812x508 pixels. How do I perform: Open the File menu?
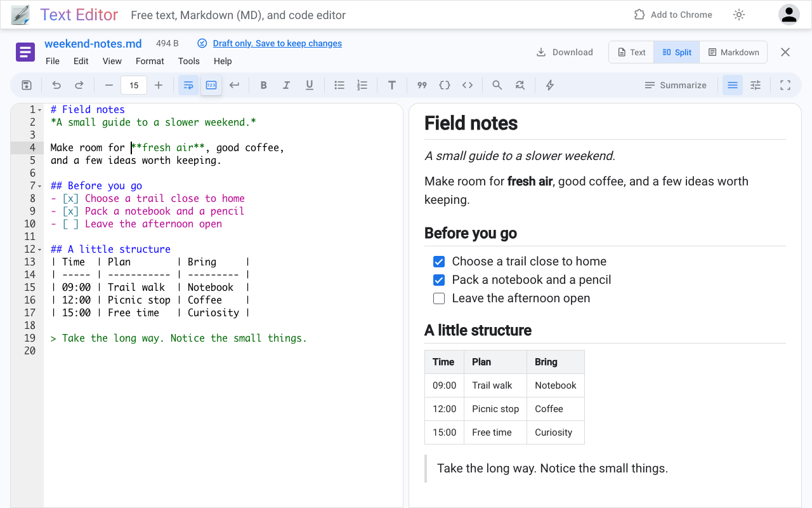coord(53,61)
